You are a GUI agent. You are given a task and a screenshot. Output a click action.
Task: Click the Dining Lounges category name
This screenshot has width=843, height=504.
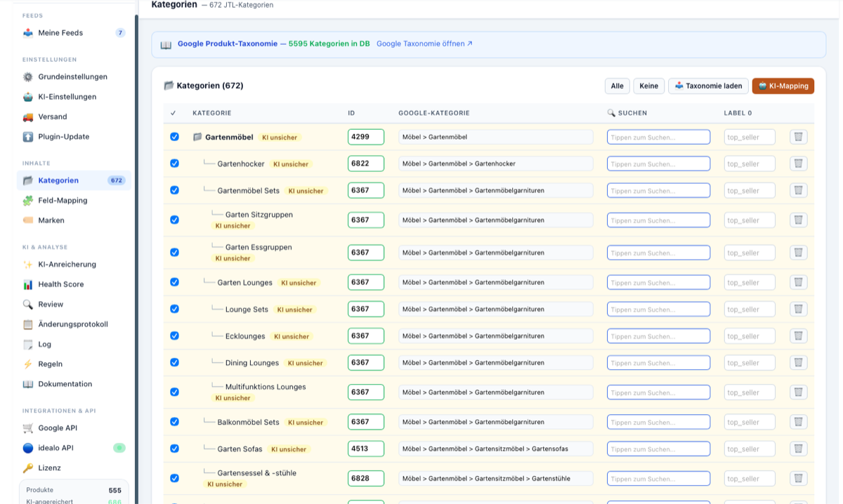(252, 363)
